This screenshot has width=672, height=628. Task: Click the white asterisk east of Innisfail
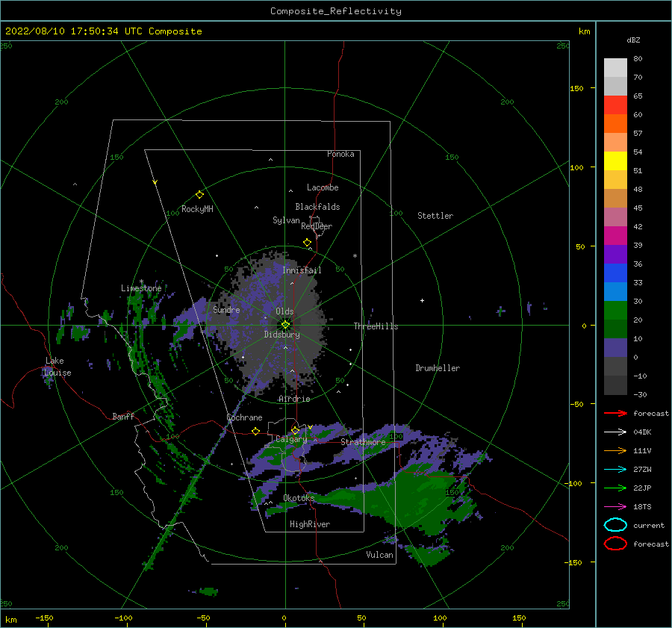point(355,256)
